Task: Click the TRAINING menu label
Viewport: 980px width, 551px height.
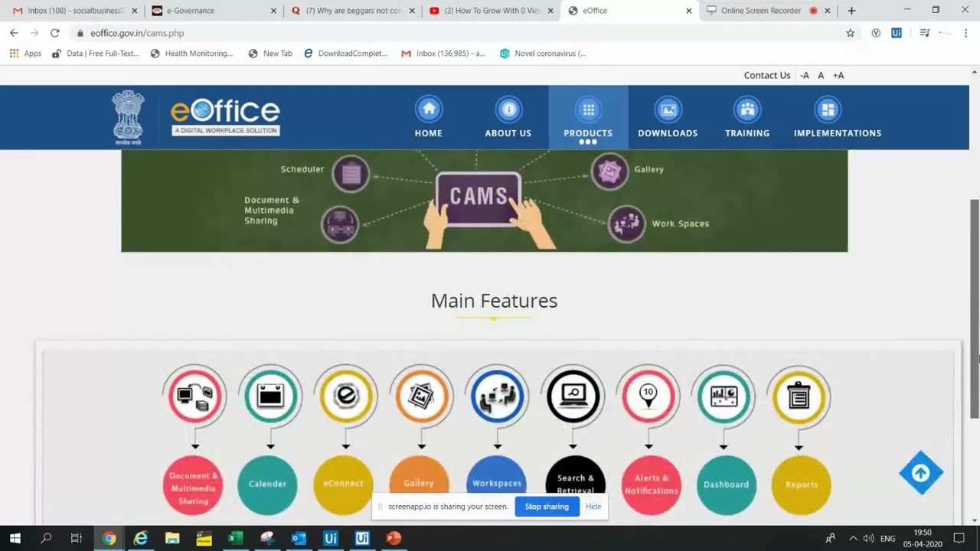Action: (747, 133)
